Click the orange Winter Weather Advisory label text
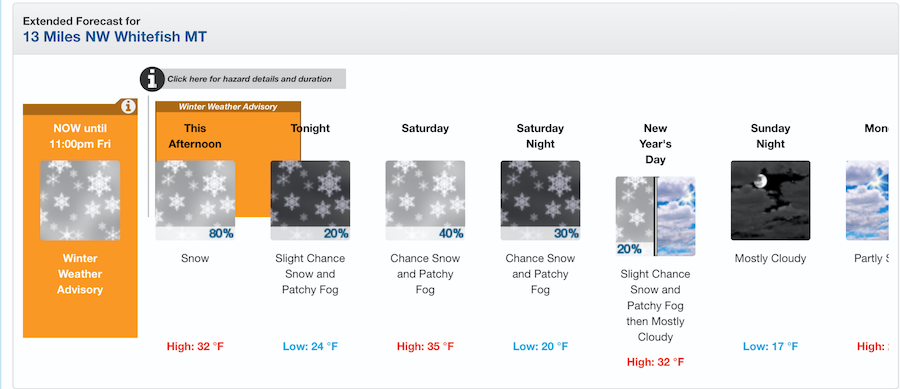The image size is (900, 389). tap(80, 274)
